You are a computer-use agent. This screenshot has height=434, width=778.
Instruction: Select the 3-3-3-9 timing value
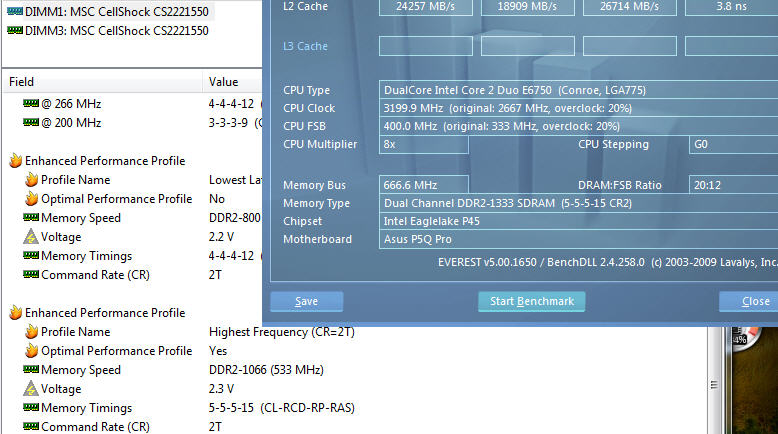tap(228, 123)
